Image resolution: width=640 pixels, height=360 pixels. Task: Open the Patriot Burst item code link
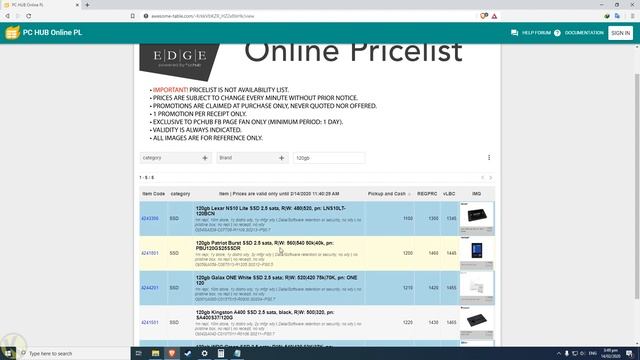150,253
